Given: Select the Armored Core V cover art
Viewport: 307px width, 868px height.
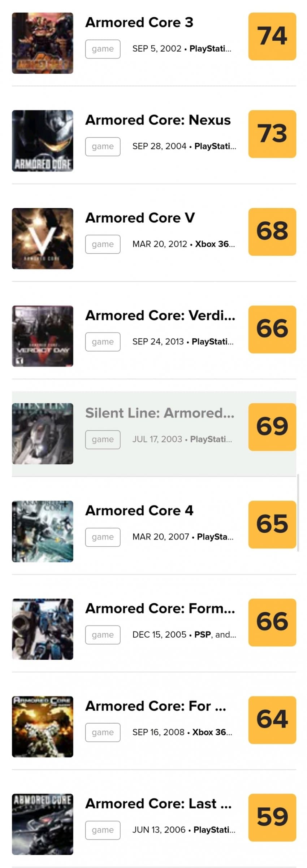Looking at the screenshot, I should click(43, 238).
